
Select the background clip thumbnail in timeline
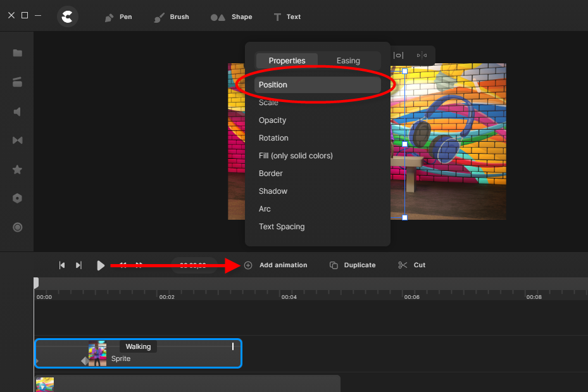(x=45, y=385)
